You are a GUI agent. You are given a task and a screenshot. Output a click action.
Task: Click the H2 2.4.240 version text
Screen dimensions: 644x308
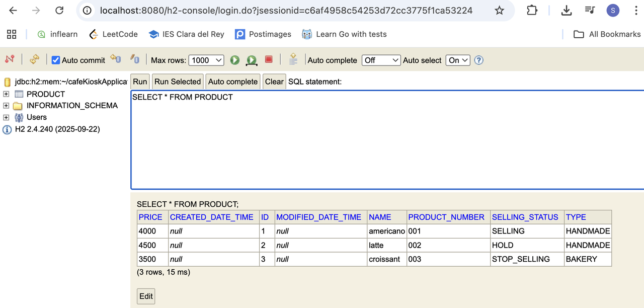click(57, 129)
